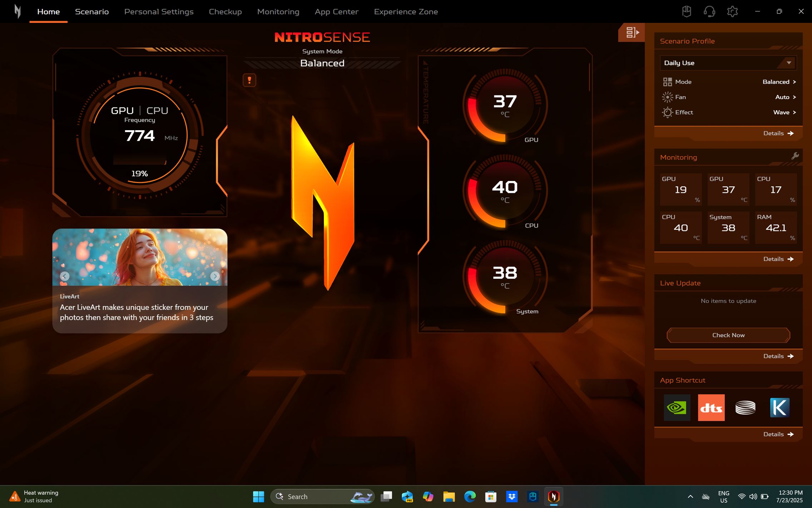The image size is (812, 508).
Task: Click the CPU temperature gauge
Action: pos(505,191)
